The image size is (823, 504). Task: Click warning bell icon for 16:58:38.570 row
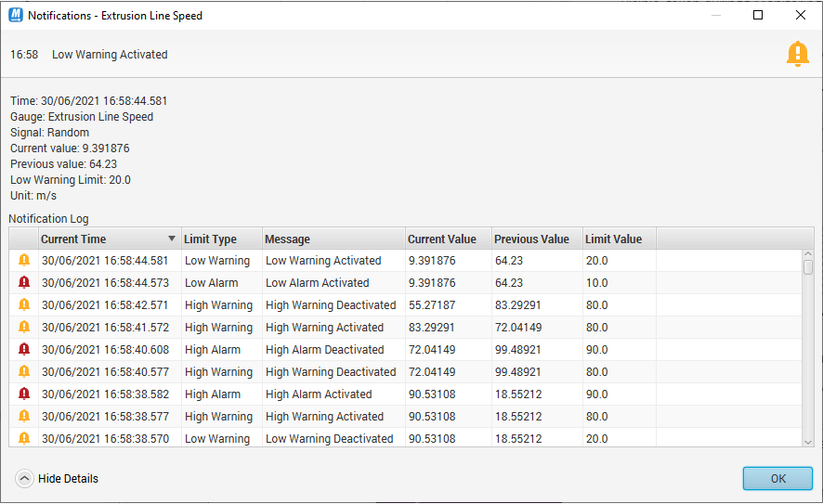[x=24, y=439]
